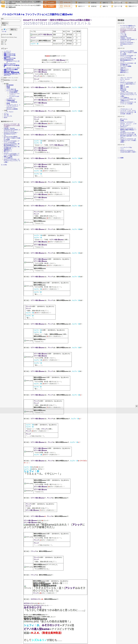Open レパルス茜 in update history
138x644 pixels.
click(123, 35)
